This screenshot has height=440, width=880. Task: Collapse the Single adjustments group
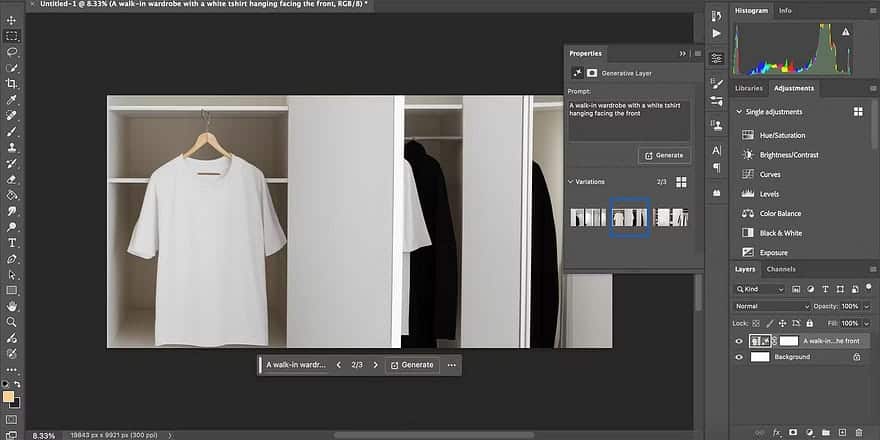pos(739,111)
